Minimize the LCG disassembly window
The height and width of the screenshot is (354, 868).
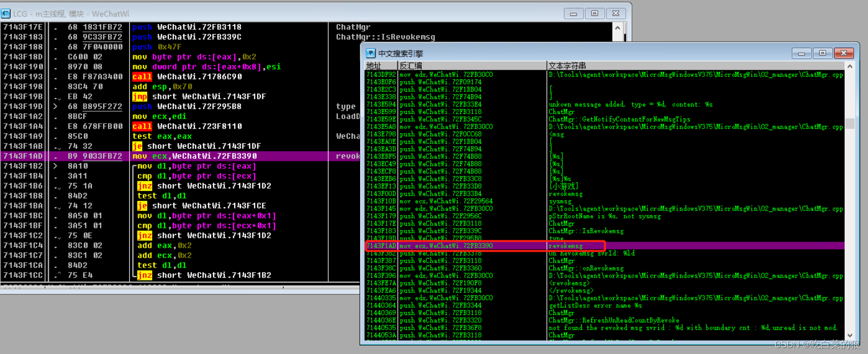coord(573,13)
